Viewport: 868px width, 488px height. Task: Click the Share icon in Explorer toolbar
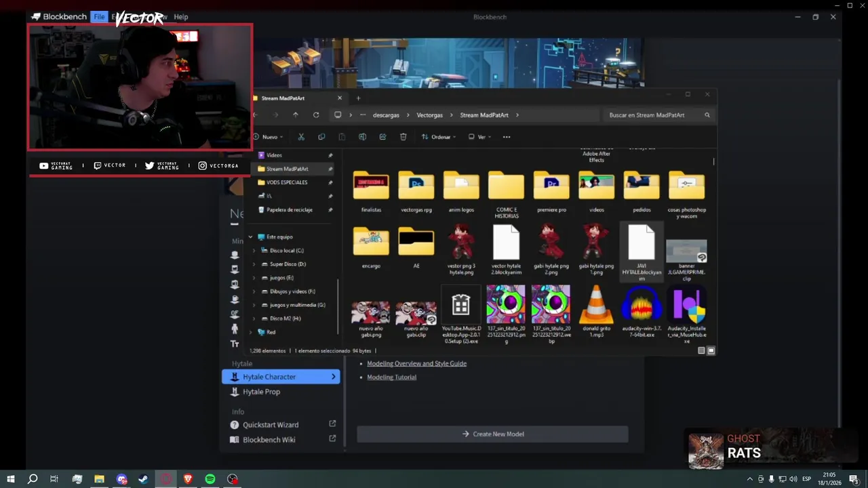click(382, 137)
